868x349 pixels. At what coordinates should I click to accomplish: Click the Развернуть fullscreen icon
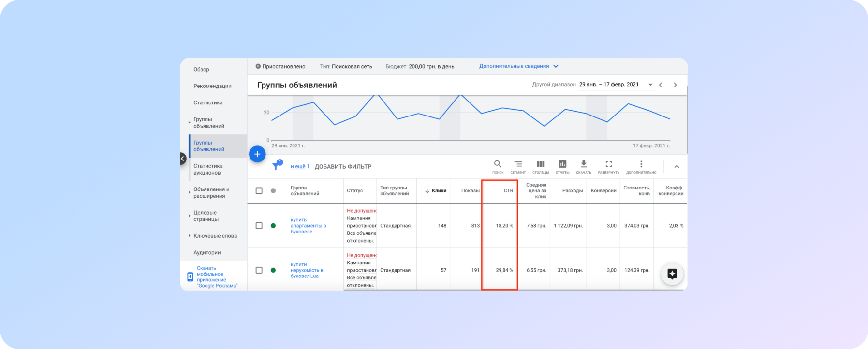point(609,164)
